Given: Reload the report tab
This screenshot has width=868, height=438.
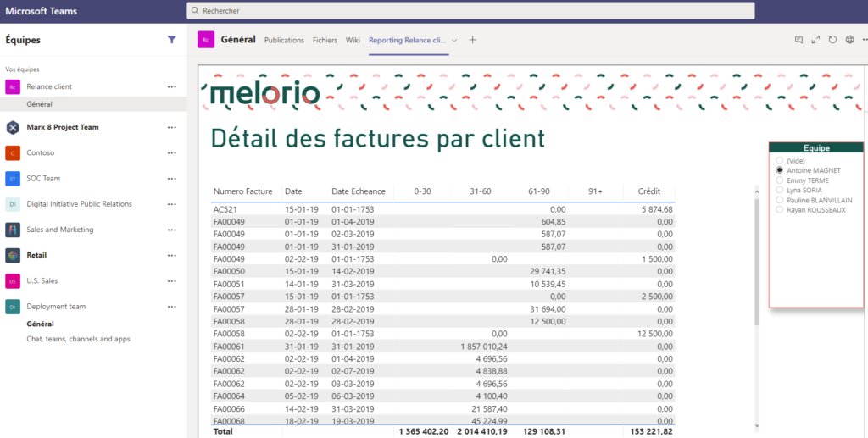Looking at the screenshot, I should tap(832, 40).
